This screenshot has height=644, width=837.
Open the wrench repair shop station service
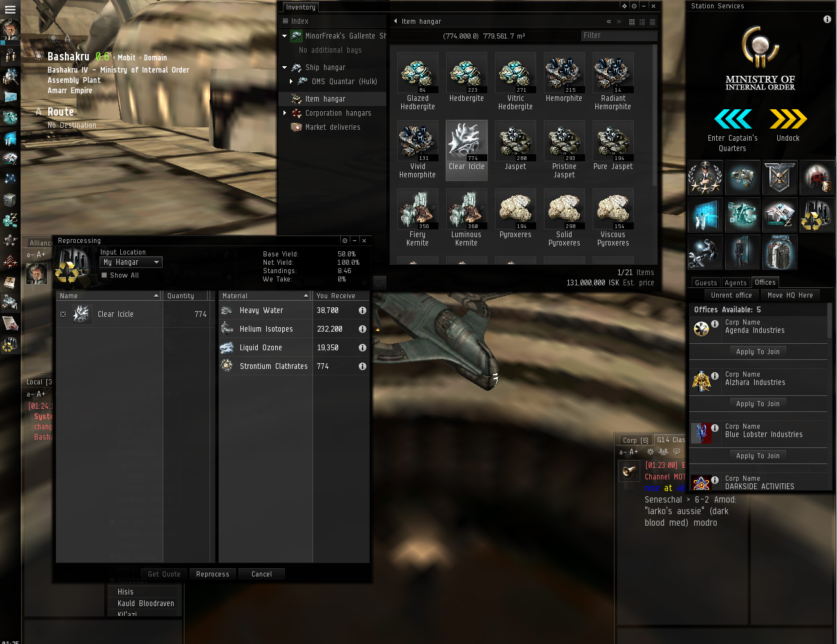click(x=705, y=253)
